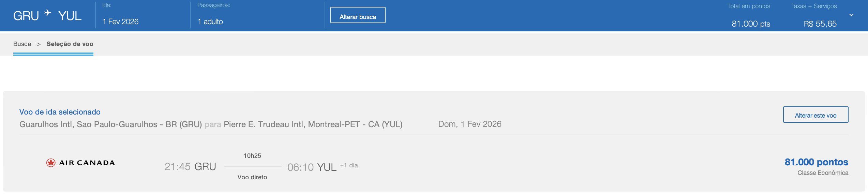Click the Dom, 1 Fev 2026 flight date

[x=469, y=124]
